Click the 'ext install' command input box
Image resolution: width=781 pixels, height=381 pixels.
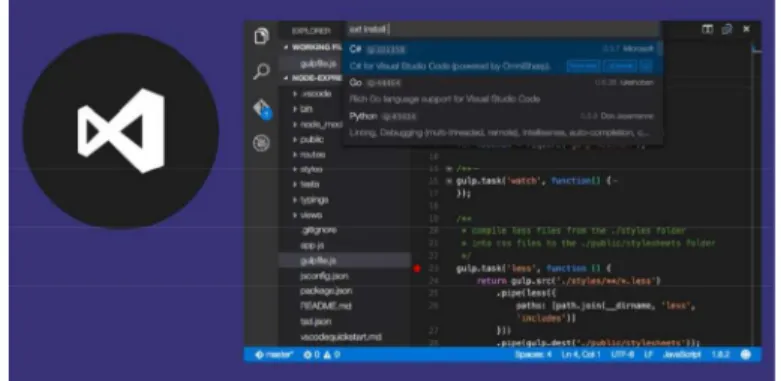(503, 29)
